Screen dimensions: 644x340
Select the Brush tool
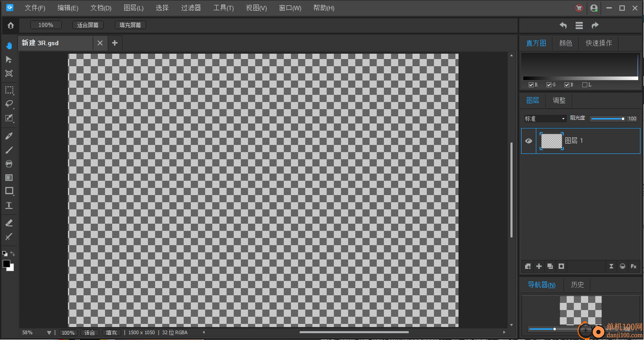pos(9,150)
